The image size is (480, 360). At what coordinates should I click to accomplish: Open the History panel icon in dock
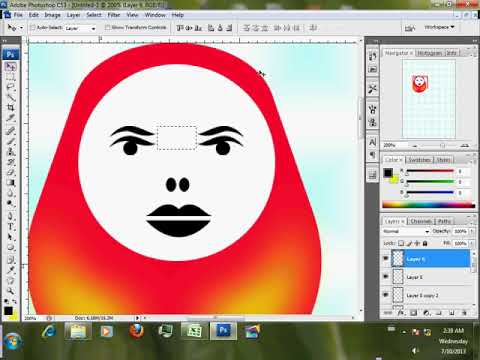372,56
